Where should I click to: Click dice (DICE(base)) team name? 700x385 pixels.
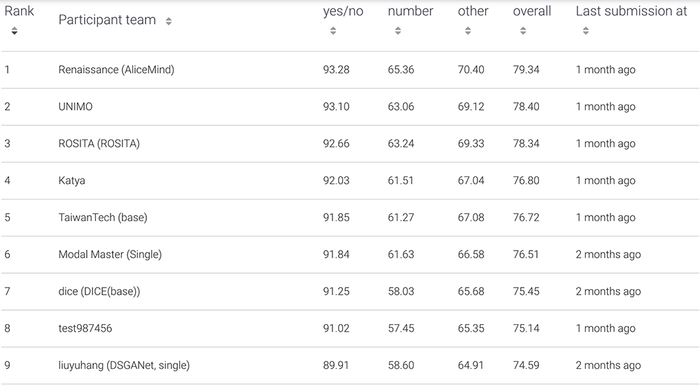click(x=99, y=291)
